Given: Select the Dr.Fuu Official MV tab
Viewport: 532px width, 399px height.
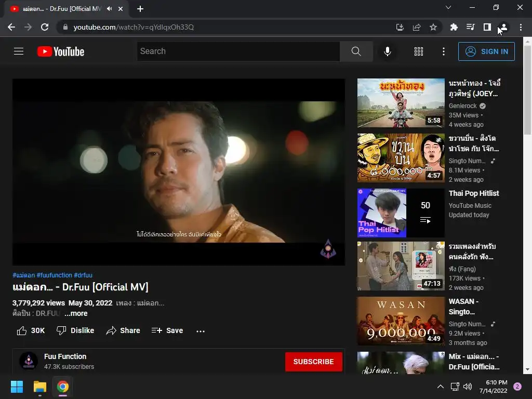Looking at the screenshot, I should click(62, 9).
